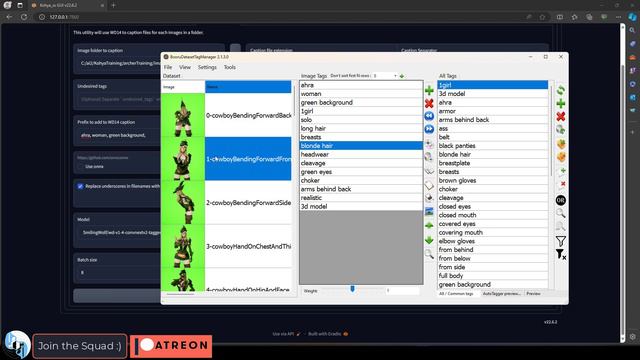Click the browser back arrow

[x=9, y=17]
